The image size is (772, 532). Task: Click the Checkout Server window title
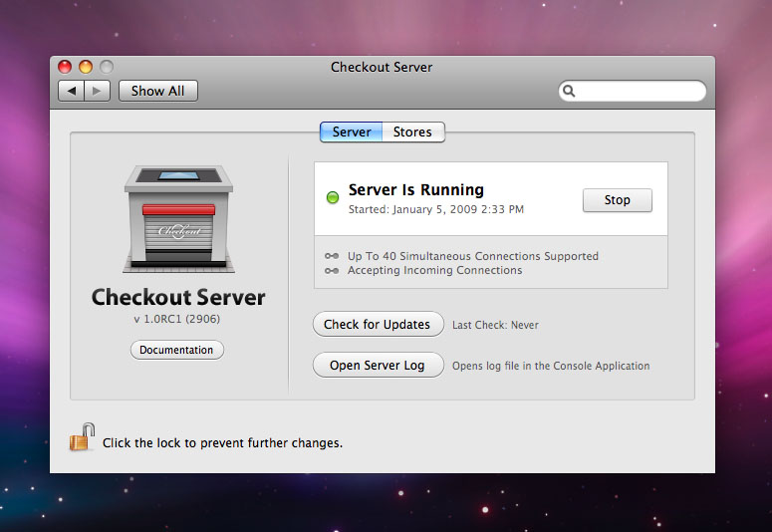tap(382, 67)
